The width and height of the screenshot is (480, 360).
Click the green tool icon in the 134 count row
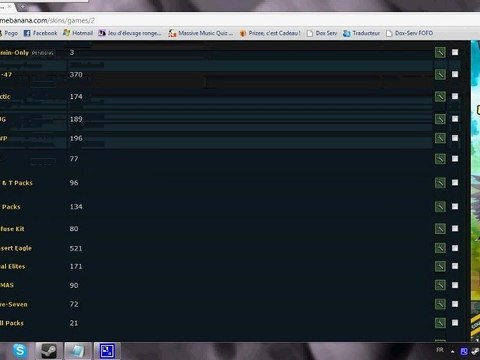[x=440, y=207]
